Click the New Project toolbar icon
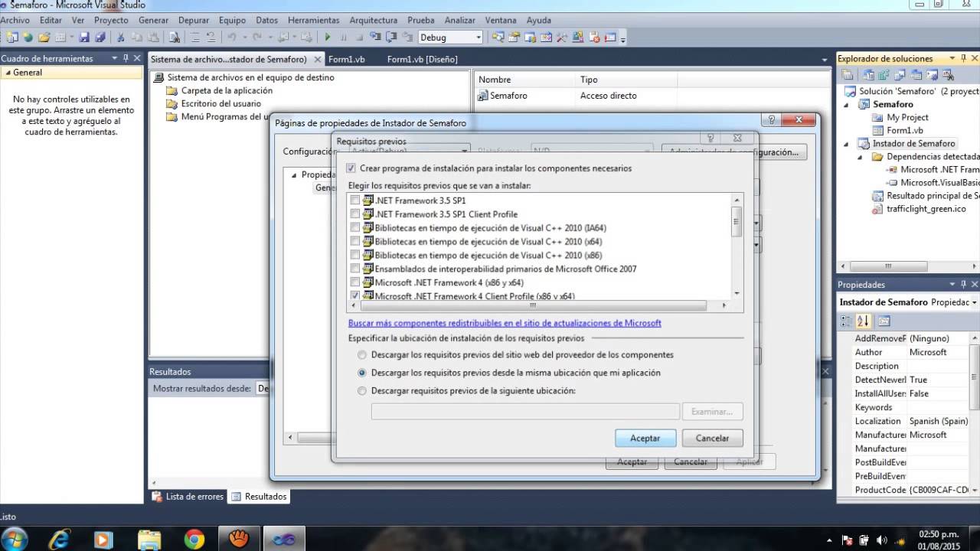This screenshot has height=551, width=980. [11, 37]
